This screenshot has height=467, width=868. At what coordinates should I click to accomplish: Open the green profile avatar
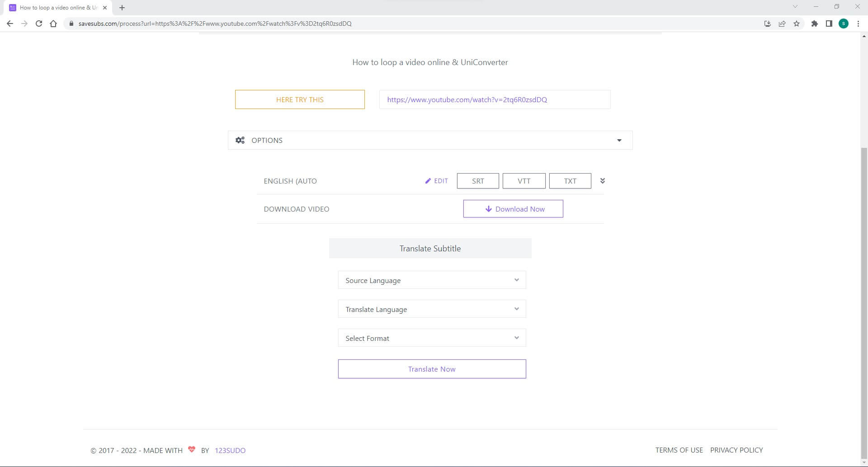[x=844, y=24]
